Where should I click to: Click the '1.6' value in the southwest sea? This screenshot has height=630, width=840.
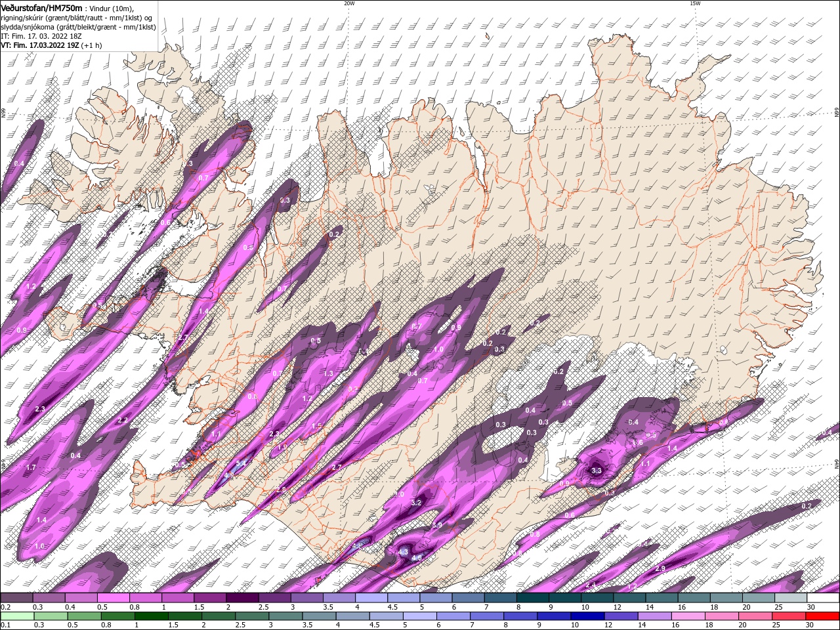tap(39, 546)
